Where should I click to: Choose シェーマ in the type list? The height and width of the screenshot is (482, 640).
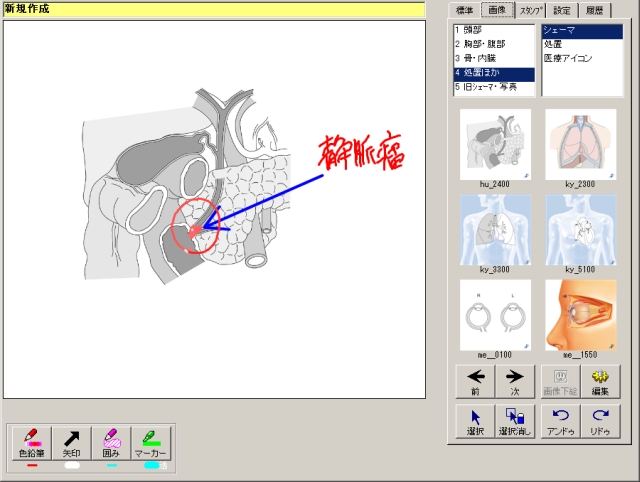(582, 31)
